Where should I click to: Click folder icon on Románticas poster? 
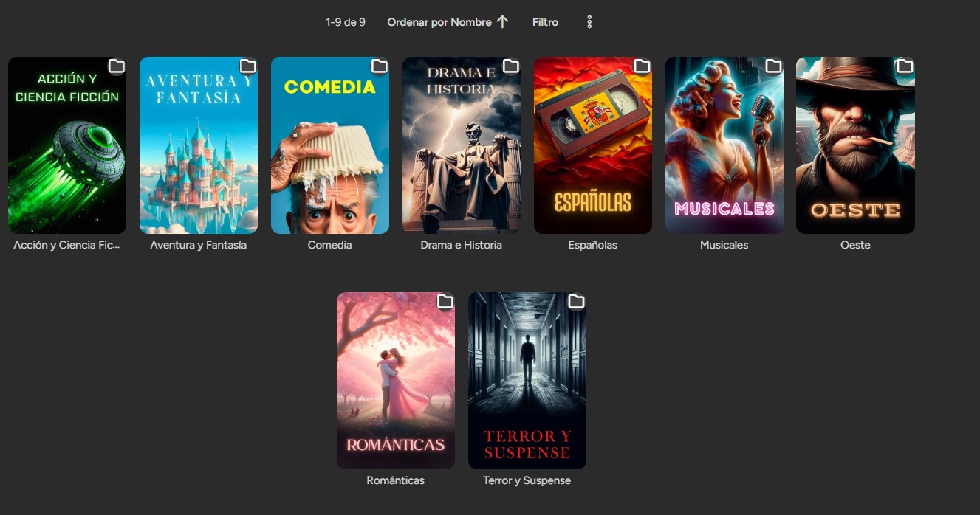(445, 303)
